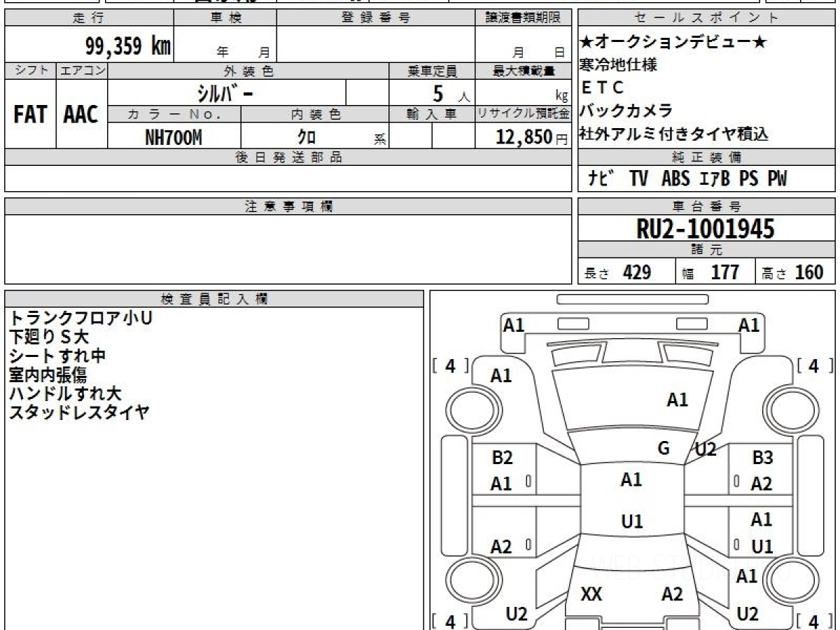Click the 検査員記入欄 header bar
The width and height of the screenshot is (840, 630).
(x=214, y=299)
